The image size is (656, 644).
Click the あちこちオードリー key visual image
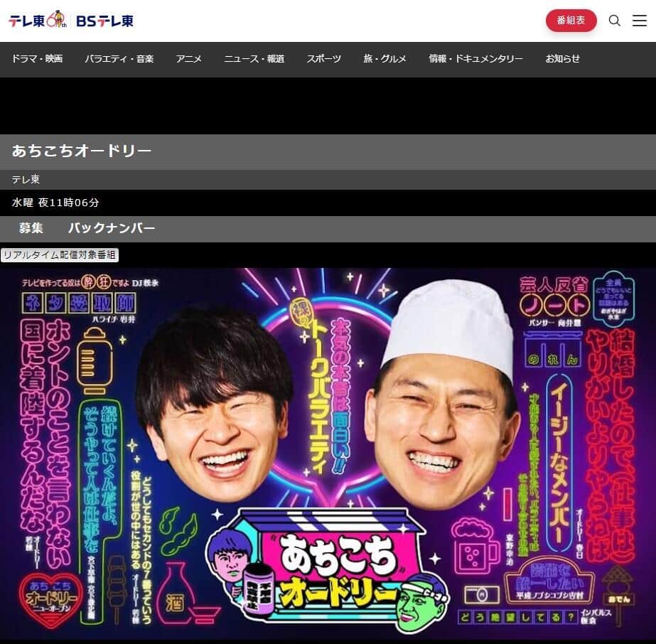(328, 455)
